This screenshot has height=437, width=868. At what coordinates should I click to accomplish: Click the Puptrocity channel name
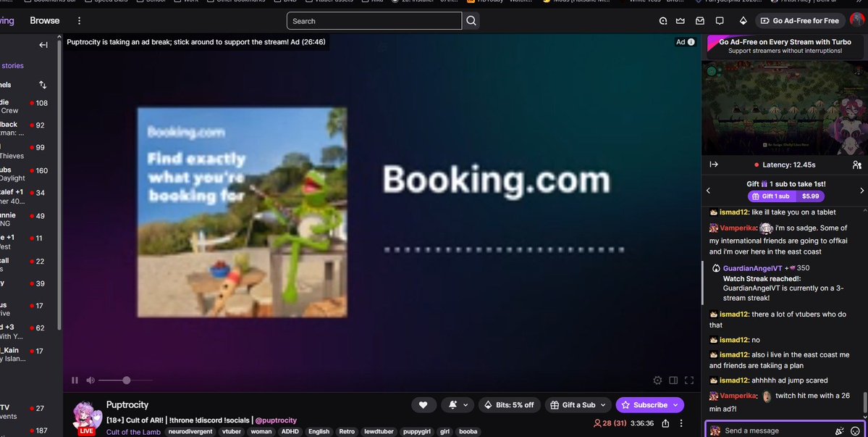pyautogui.click(x=127, y=405)
